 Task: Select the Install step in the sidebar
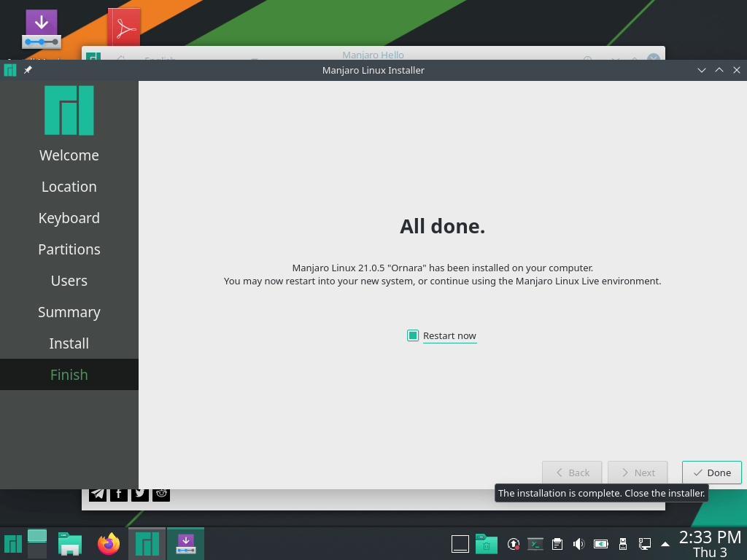point(69,343)
